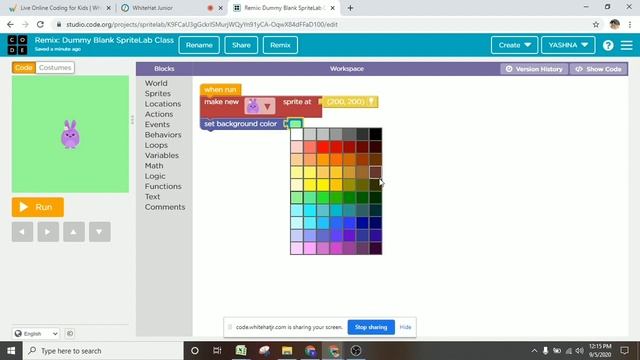This screenshot has height=360, width=640.
Task: Click the Code.org logo
Action: point(18,45)
